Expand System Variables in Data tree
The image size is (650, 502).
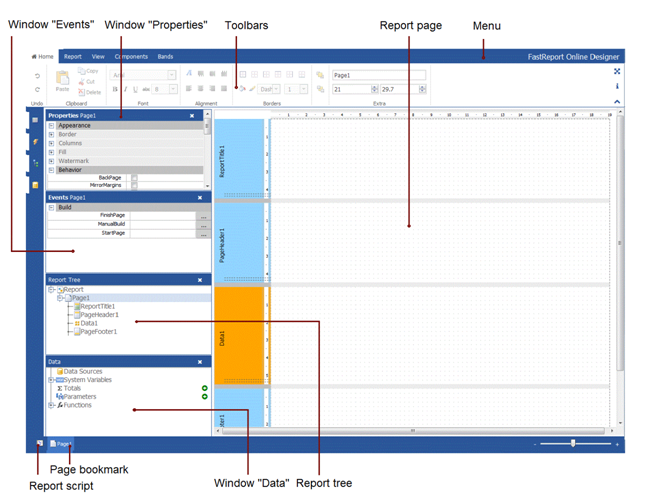click(x=51, y=380)
